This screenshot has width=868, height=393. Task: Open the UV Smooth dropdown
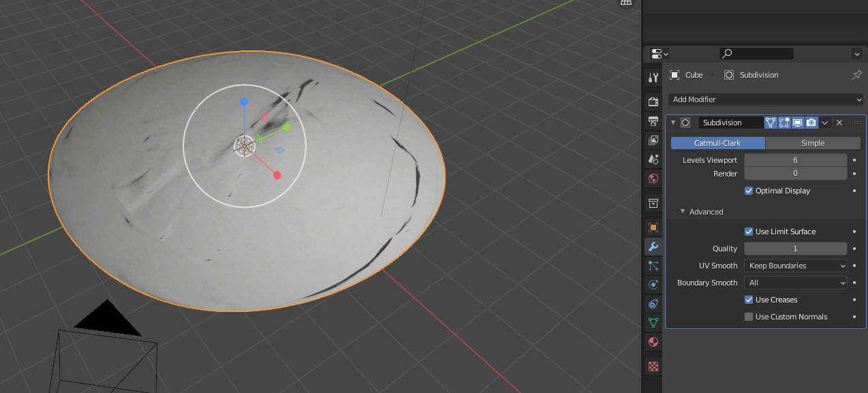(795, 266)
